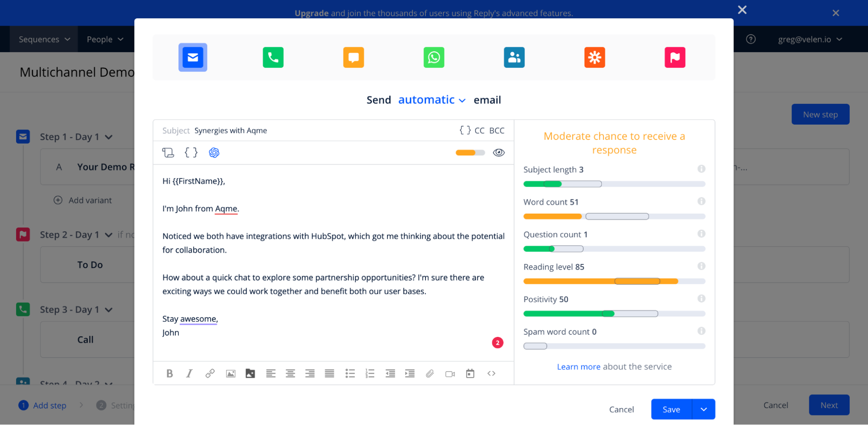Select the WhatsApp step icon
Screen dimensions: 868x425
click(x=434, y=57)
